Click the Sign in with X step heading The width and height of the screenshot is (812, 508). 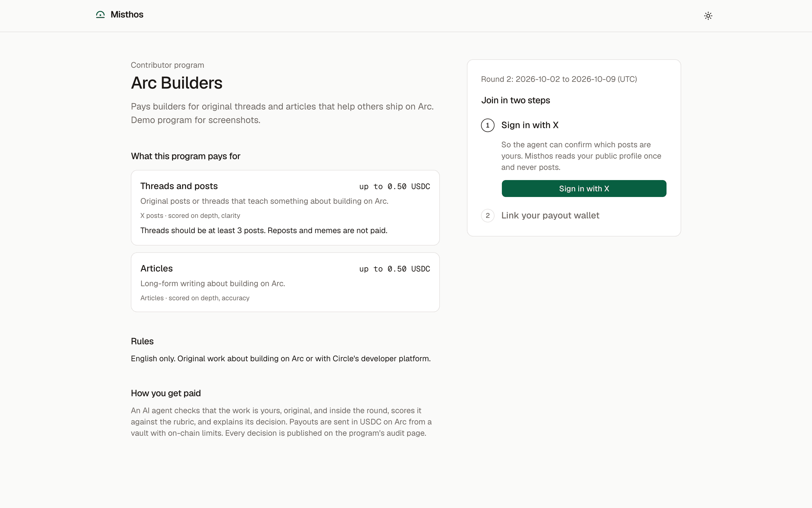click(x=530, y=125)
